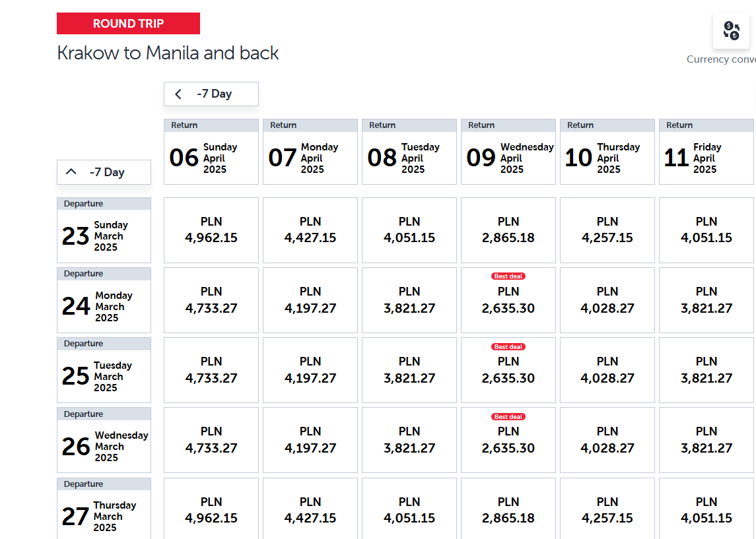Click up chevron on vertical -7 Day
756x539 pixels.
pos(71,172)
